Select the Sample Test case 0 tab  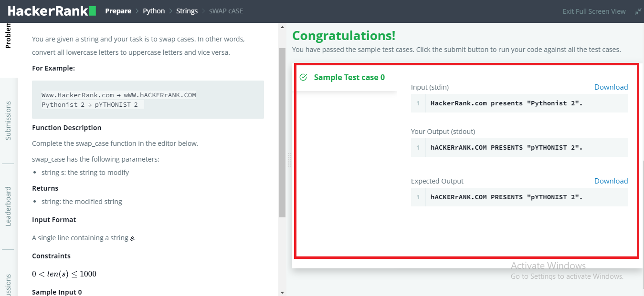pyautogui.click(x=349, y=77)
